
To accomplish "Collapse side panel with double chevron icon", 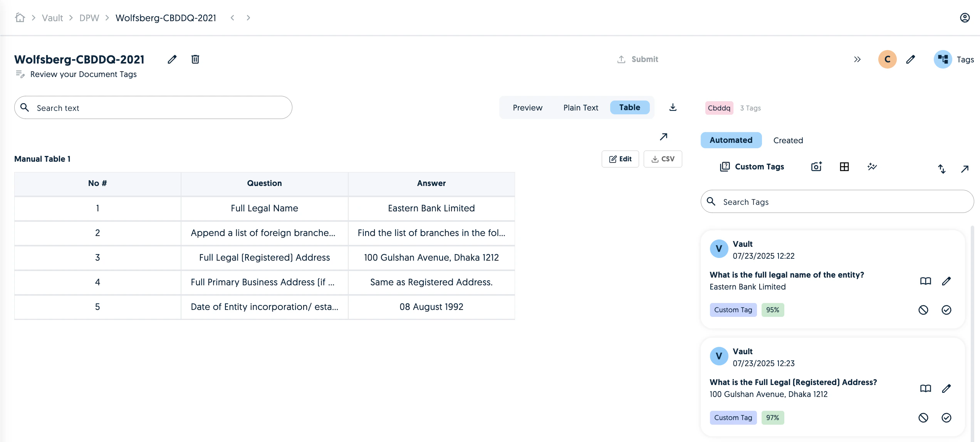I will point(857,59).
